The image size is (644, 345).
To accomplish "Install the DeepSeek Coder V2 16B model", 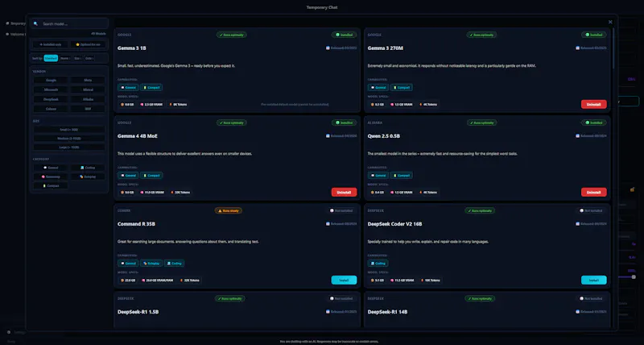I will (593, 280).
